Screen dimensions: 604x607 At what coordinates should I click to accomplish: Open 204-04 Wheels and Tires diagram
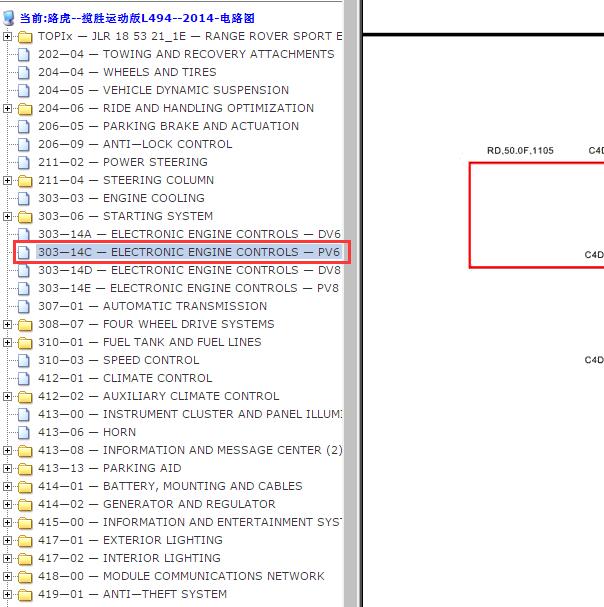(x=127, y=72)
